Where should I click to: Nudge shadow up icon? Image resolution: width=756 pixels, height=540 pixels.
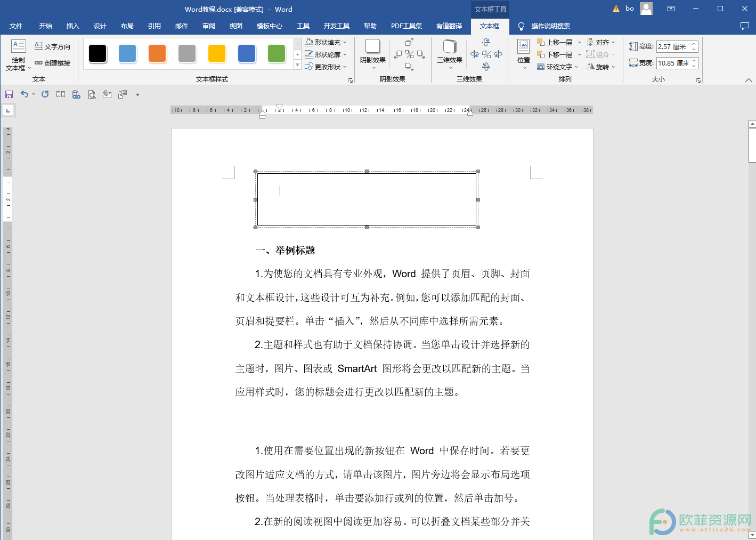click(x=409, y=42)
